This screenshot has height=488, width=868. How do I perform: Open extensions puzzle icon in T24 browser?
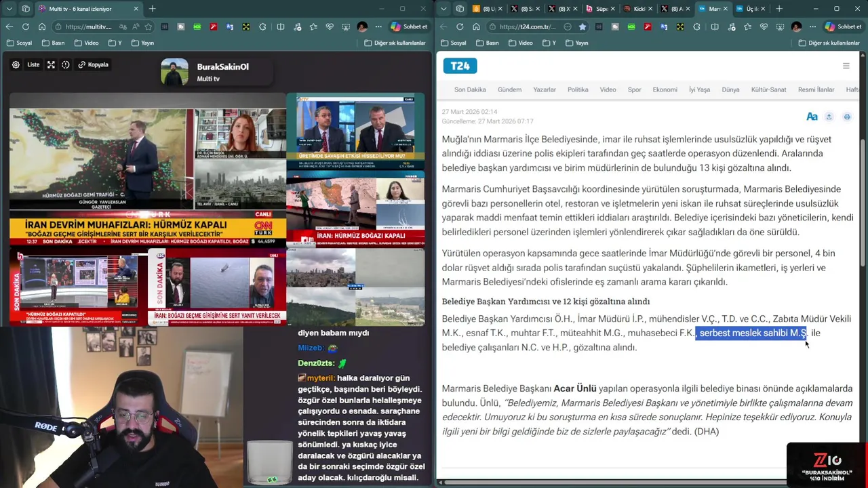[x=697, y=26]
